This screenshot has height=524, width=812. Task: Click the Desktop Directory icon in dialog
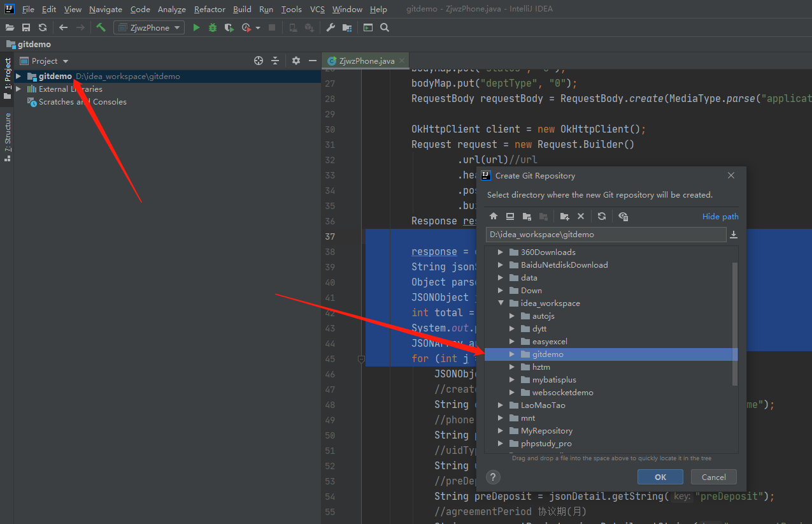click(510, 217)
